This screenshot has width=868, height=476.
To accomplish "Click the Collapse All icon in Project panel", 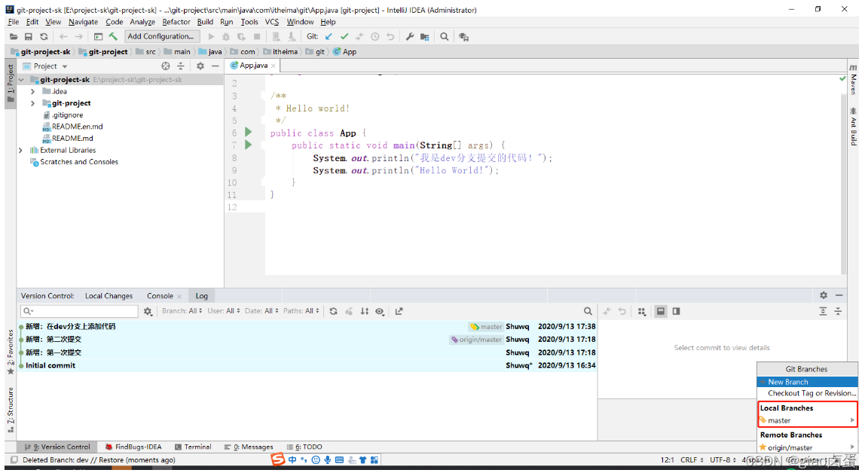I will [x=181, y=66].
